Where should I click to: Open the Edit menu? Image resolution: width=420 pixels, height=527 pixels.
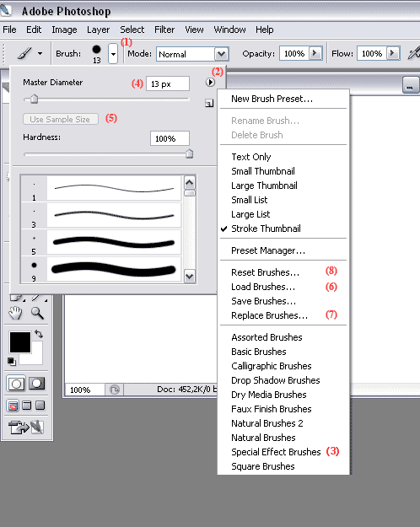[x=34, y=30]
